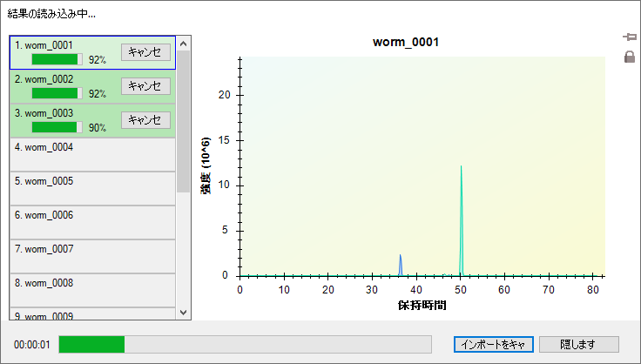This screenshot has height=364, width=641.
Task: Cancel the worm_0001 import
Action: pyautogui.click(x=145, y=52)
